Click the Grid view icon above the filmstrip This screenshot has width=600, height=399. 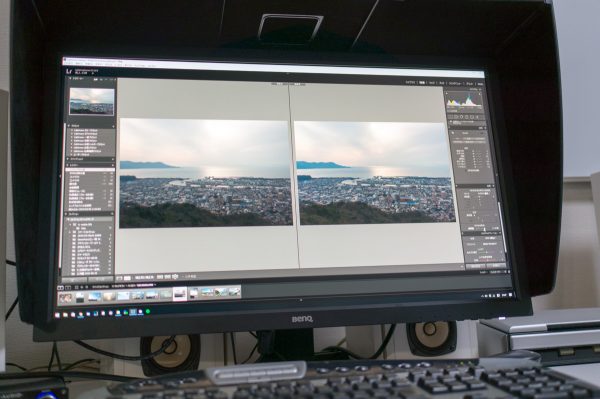76,287
